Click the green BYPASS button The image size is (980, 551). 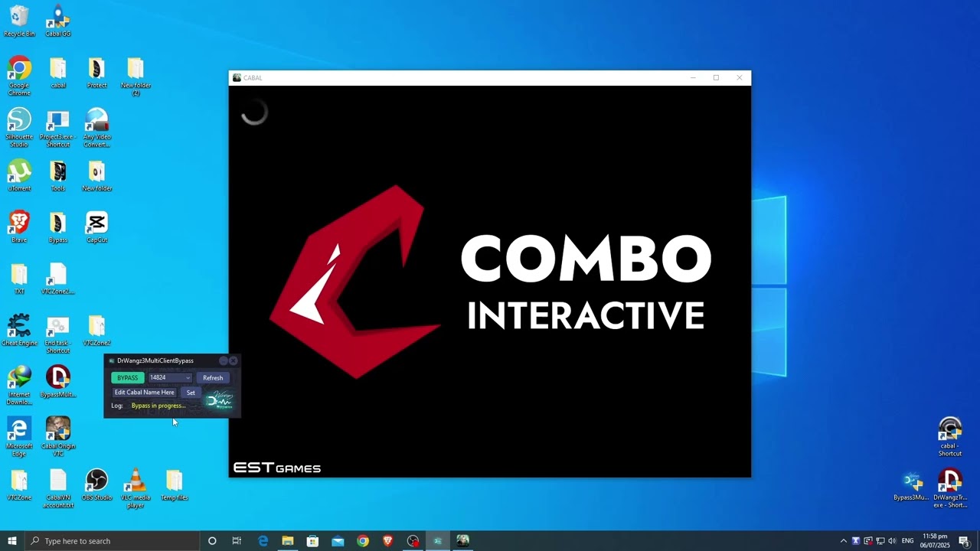tap(127, 378)
